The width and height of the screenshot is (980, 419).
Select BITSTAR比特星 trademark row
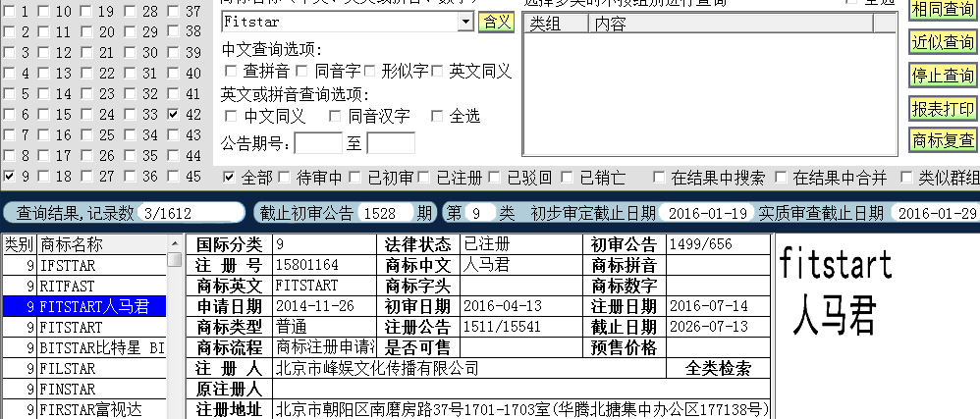(101, 347)
